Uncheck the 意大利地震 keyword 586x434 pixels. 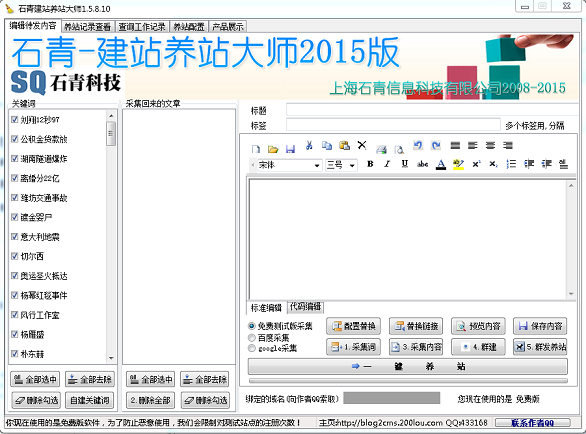pos(15,237)
